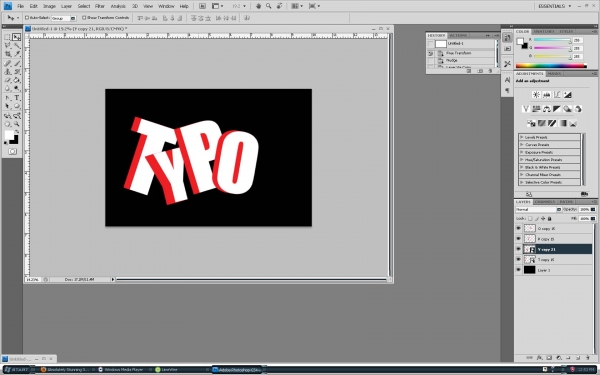Select the Type tool
This screenshot has width=600, height=375.
click(x=16, y=98)
